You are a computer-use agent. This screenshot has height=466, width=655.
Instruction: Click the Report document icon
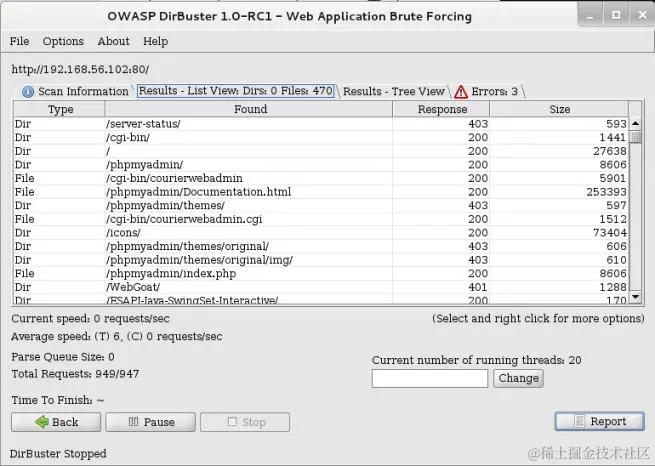(x=579, y=421)
